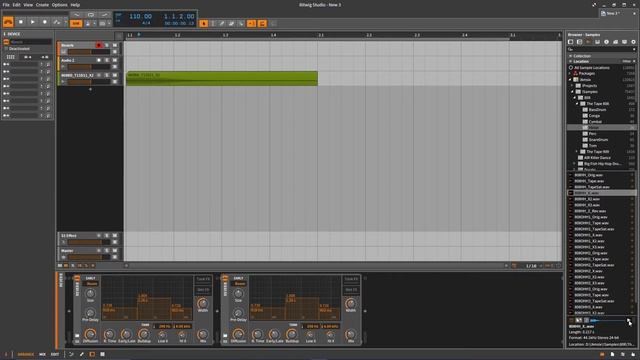Click the play position display 1.1.2.00
The height and width of the screenshot is (360, 640).
pyautogui.click(x=179, y=16)
